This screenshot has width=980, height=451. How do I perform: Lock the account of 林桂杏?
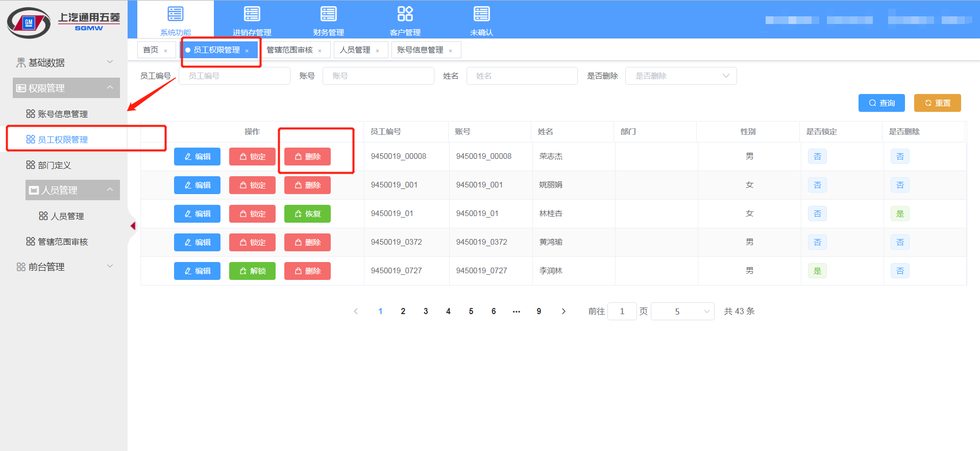click(252, 213)
